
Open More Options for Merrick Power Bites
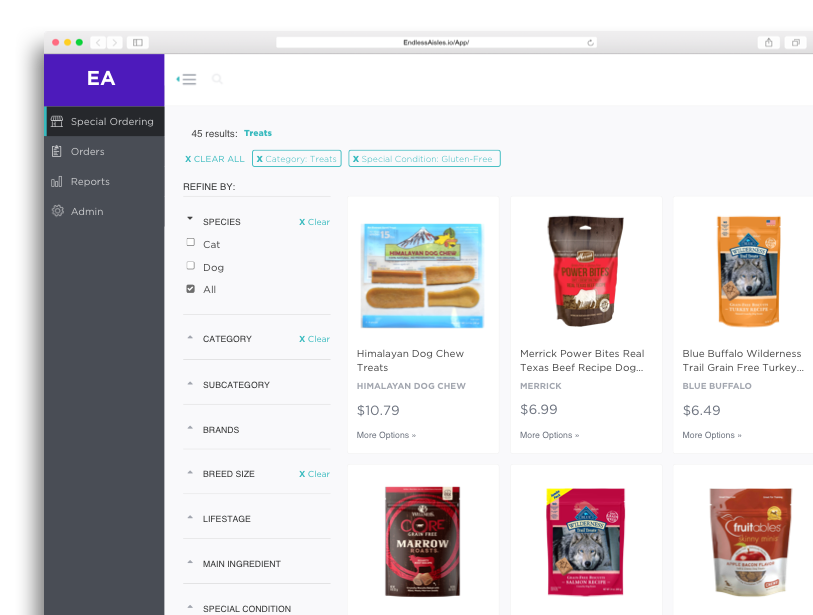click(550, 435)
